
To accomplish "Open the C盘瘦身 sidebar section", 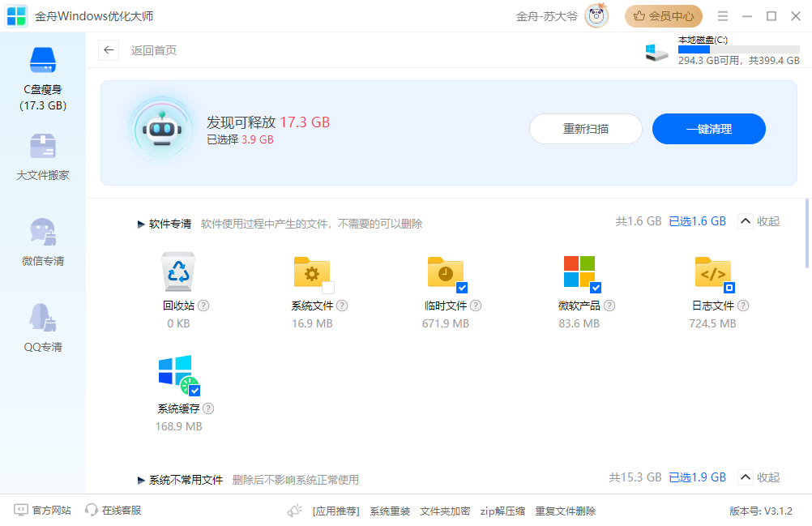I will pyautogui.click(x=43, y=79).
